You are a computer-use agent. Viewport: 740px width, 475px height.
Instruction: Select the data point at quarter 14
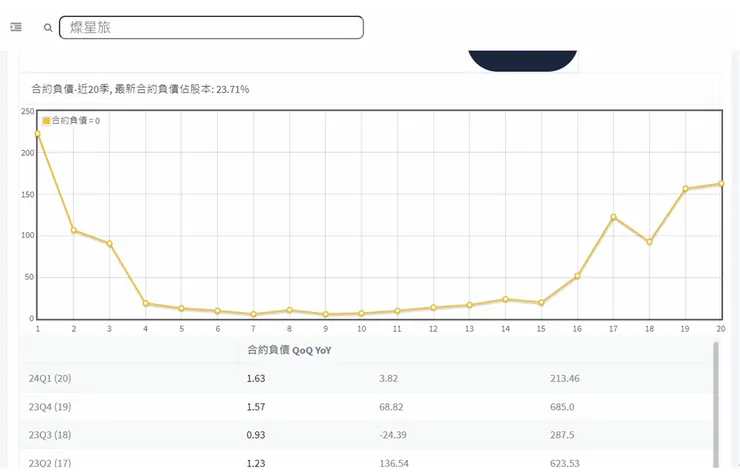pyautogui.click(x=505, y=299)
